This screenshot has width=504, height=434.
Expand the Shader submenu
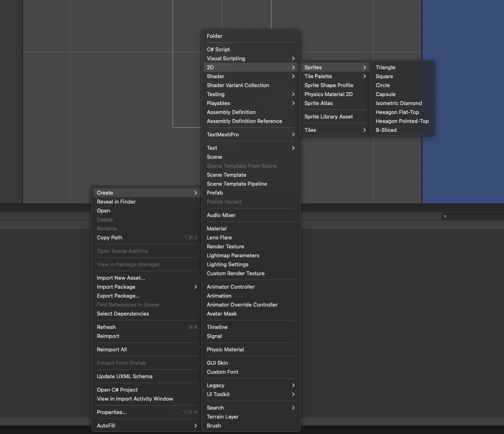(x=251, y=76)
